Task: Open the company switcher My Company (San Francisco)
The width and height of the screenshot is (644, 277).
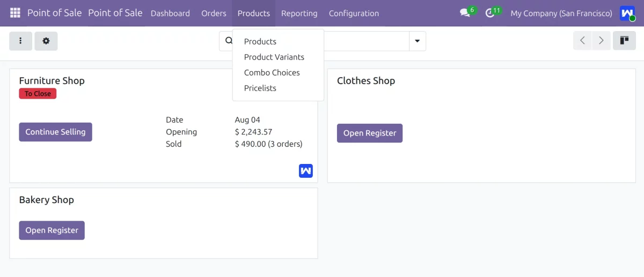Action: pos(561,13)
